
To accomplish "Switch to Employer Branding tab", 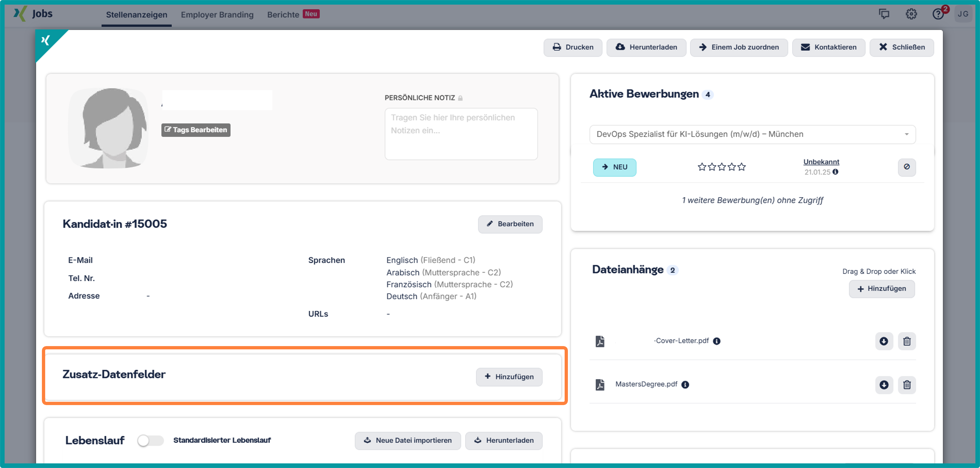I will pos(217,14).
